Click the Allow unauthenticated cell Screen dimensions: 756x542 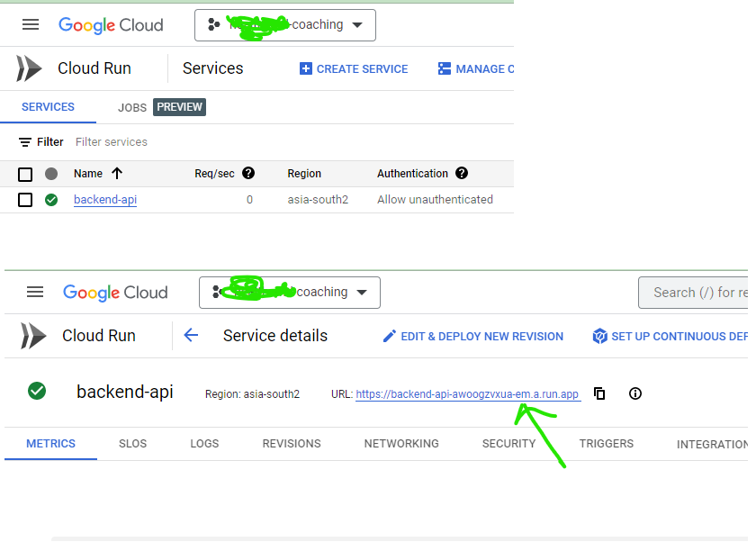click(435, 200)
